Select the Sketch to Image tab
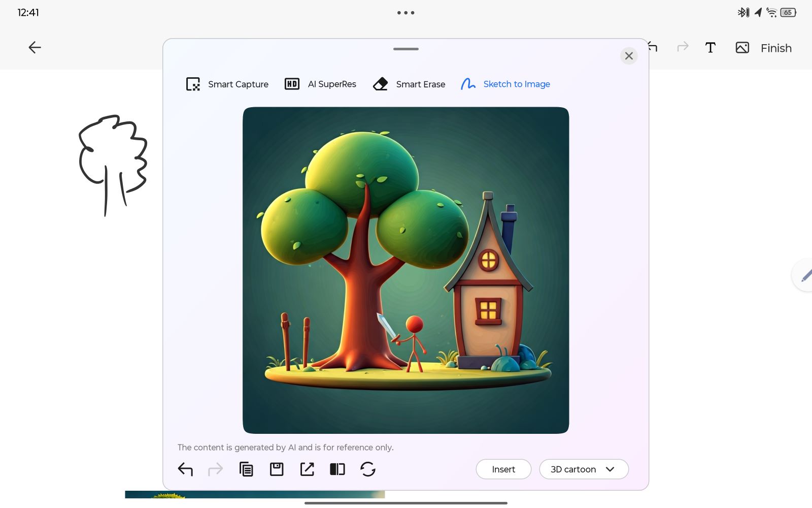The width and height of the screenshot is (812, 508). coord(505,84)
